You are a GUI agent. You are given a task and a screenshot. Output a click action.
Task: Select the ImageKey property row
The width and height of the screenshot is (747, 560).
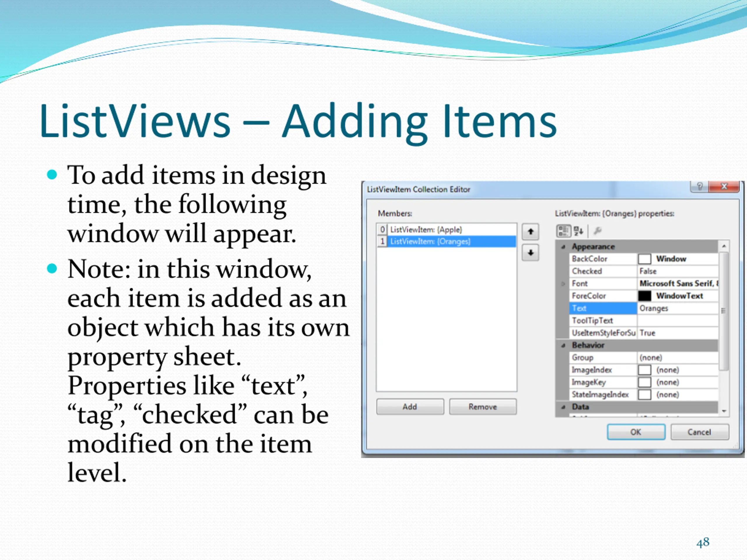[x=644, y=382]
